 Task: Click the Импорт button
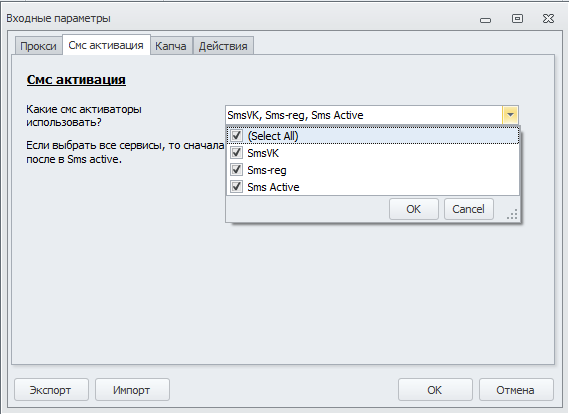click(x=132, y=390)
